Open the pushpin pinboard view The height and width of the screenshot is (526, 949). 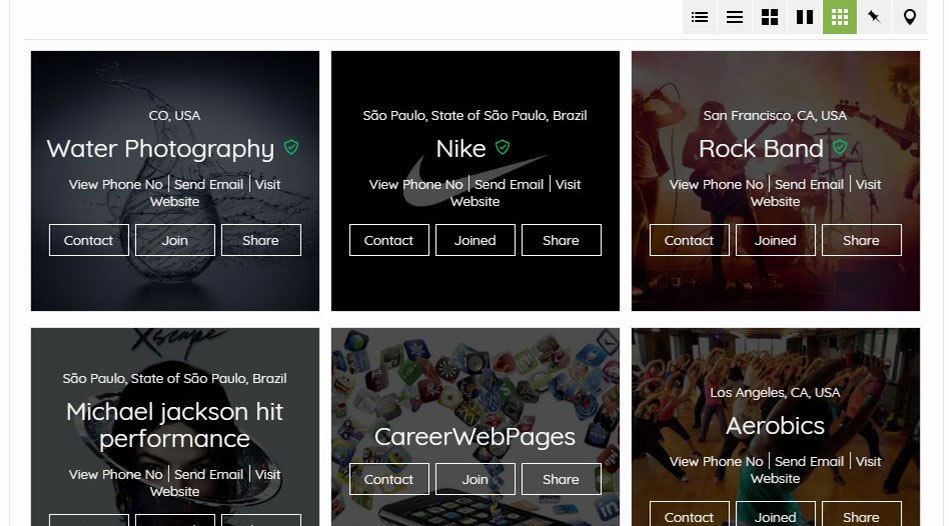pos(874,17)
